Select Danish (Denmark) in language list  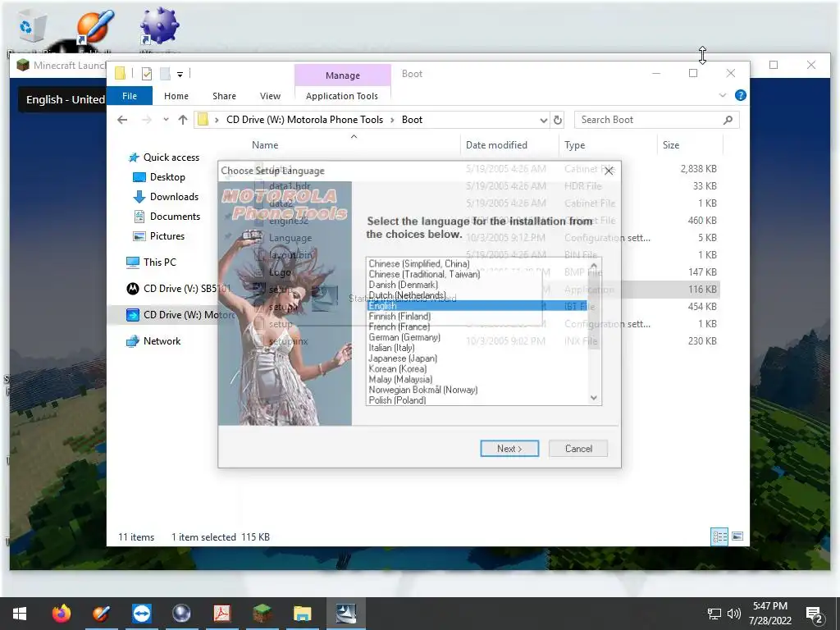[403, 285]
